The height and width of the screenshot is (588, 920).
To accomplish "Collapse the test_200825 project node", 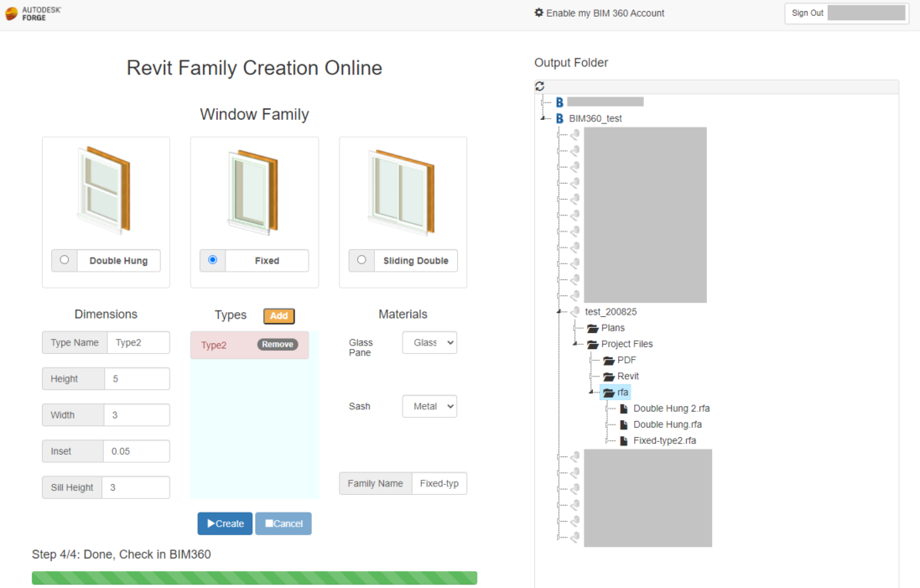I will (559, 311).
